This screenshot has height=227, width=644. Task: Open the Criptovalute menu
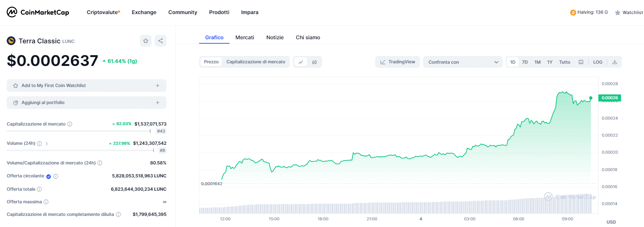(x=103, y=12)
